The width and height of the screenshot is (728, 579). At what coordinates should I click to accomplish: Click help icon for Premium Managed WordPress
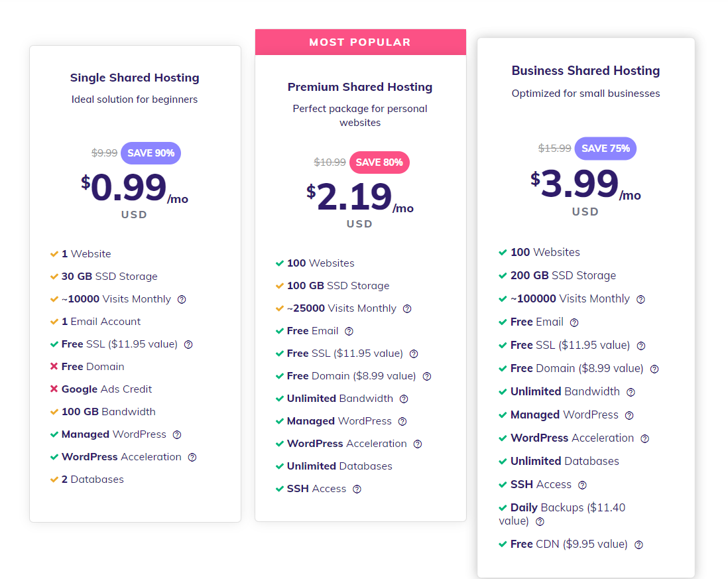pos(402,422)
